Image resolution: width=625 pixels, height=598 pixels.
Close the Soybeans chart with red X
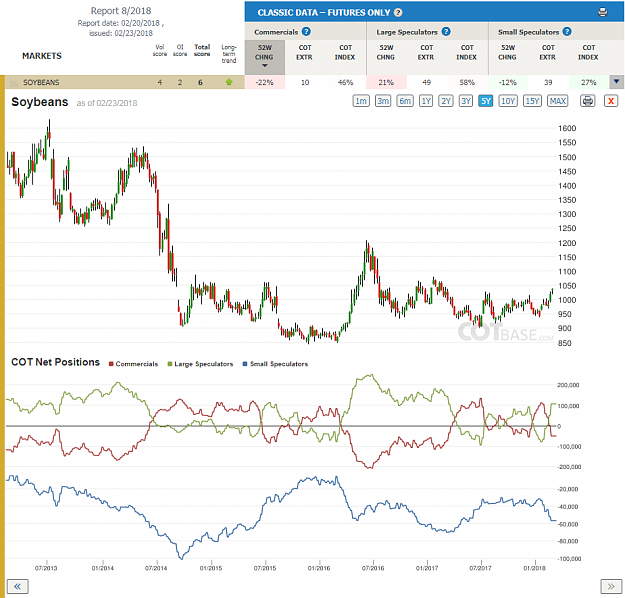611,101
